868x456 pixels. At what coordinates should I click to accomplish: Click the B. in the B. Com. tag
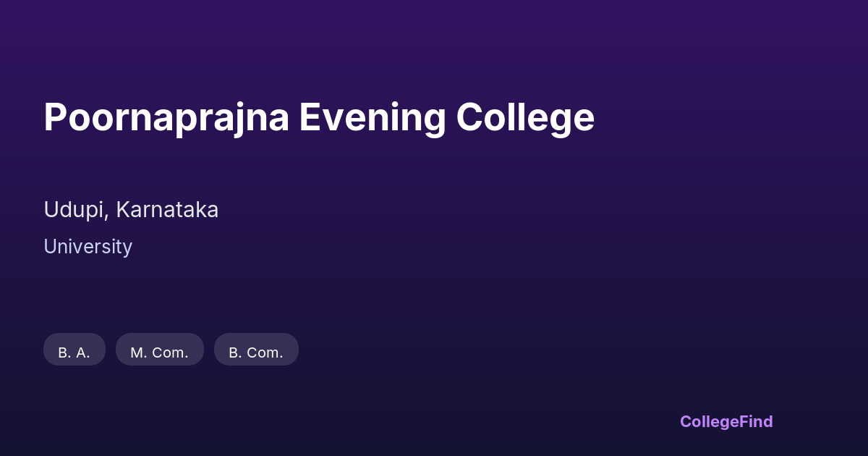point(235,352)
